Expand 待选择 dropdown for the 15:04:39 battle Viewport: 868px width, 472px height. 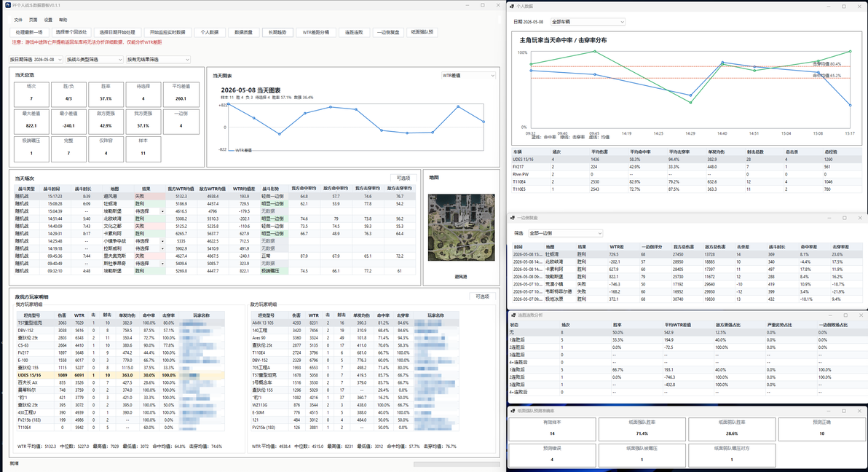coord(163,211)
